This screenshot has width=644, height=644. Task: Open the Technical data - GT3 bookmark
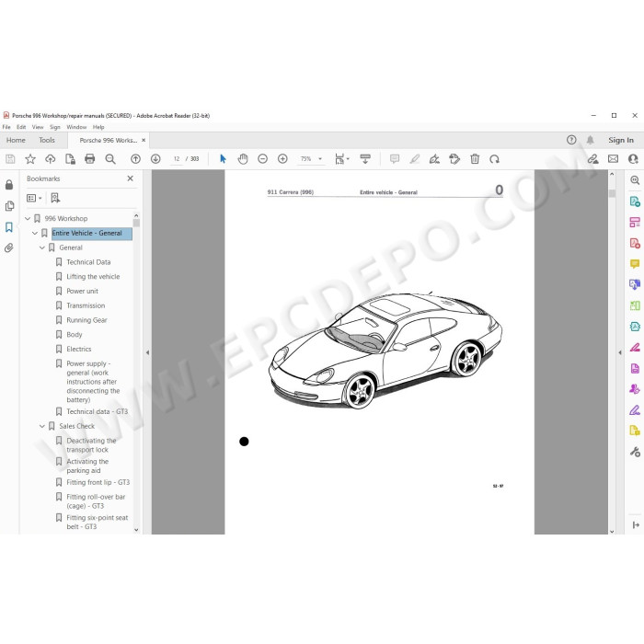click(98, 411)
